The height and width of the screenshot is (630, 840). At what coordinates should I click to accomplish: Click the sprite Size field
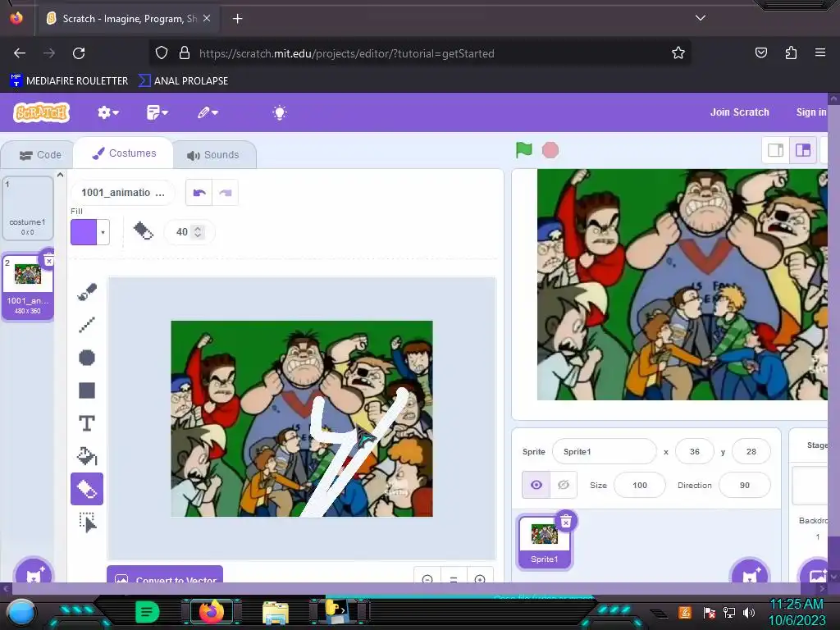click(640, 485)
